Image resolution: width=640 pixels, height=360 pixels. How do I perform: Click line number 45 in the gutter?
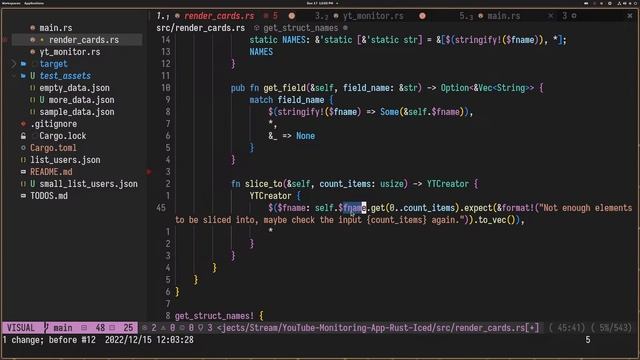tap(161, 208)
